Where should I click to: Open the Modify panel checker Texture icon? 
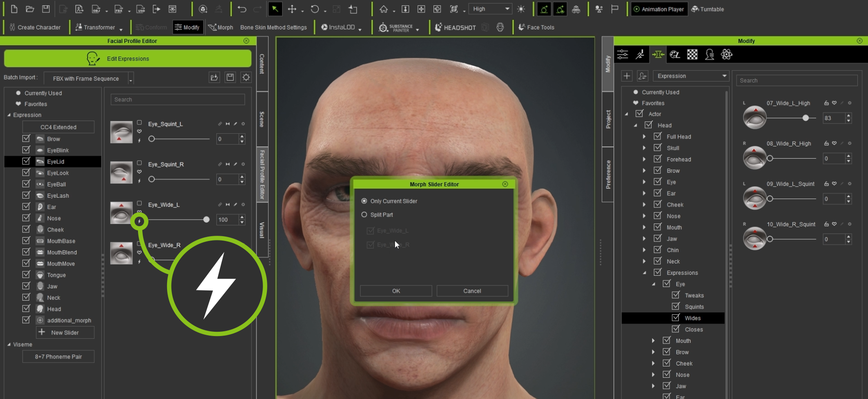click(x=692, y=54)
